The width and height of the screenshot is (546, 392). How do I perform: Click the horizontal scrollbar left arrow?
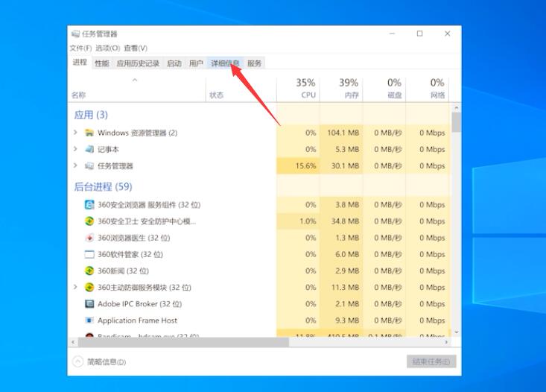(73, 342)
